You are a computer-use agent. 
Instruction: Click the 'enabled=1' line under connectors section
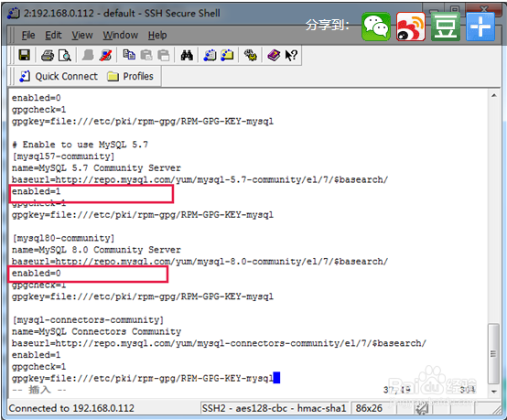(x=37, y=355)
